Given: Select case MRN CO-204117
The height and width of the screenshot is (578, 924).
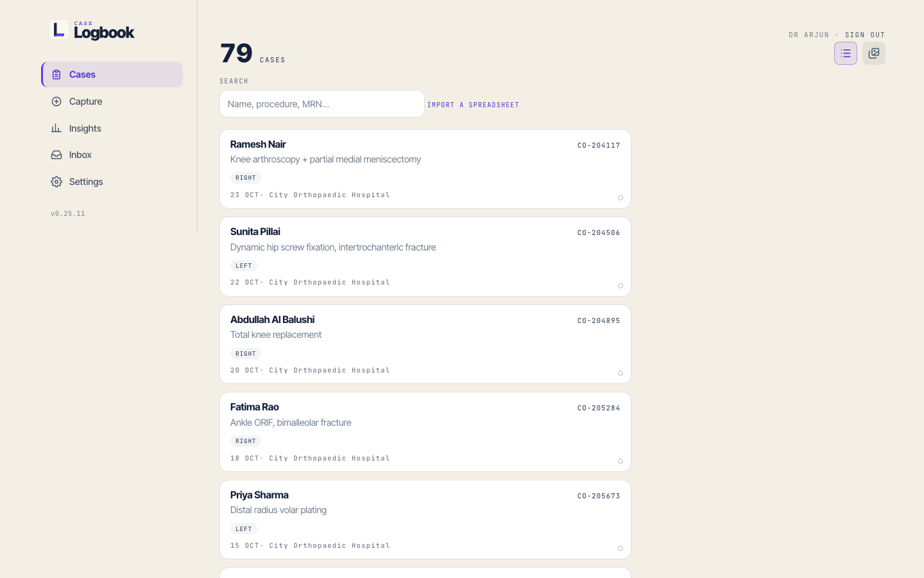Looking at the screenshot, I should pos(599,145).
